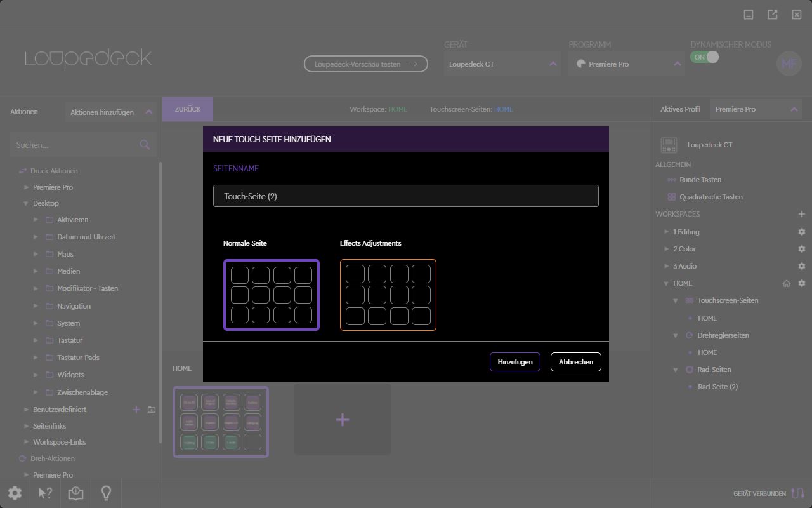Open settings gear for 2 Color workspace

tap(802, 249)
